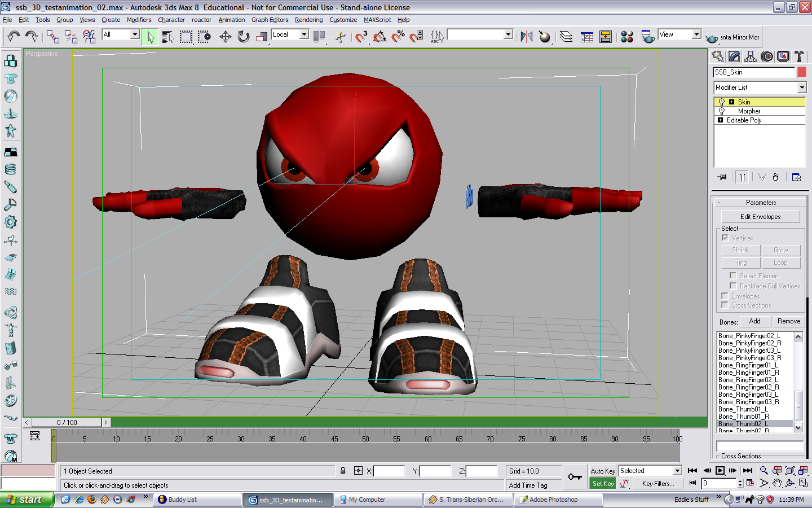Screen dimensions: 812x508
Task: Click the 0 / 100 time slider
Action: (x=67, y=422)
